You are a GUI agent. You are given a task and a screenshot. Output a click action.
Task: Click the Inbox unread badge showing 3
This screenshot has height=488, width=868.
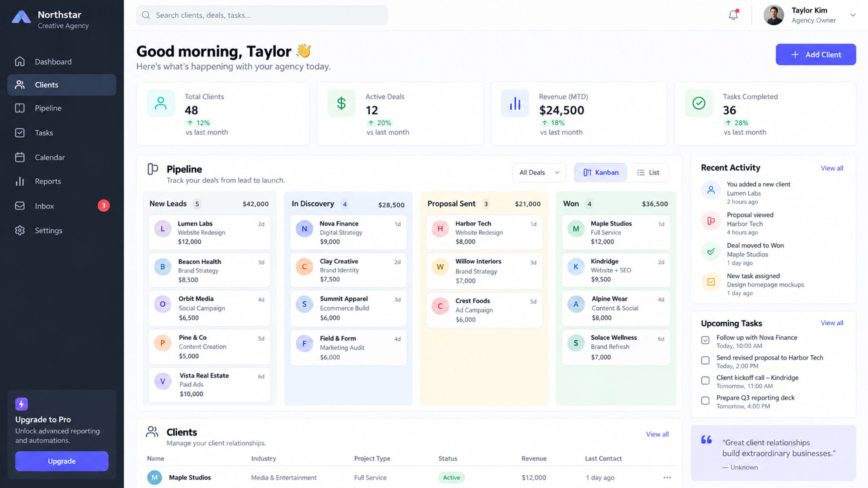tap(104, 205)
